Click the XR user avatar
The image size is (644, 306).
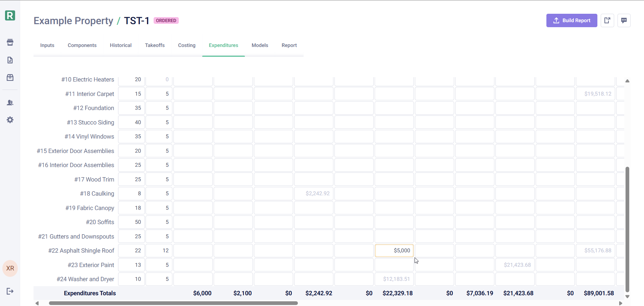coord(10,268)
